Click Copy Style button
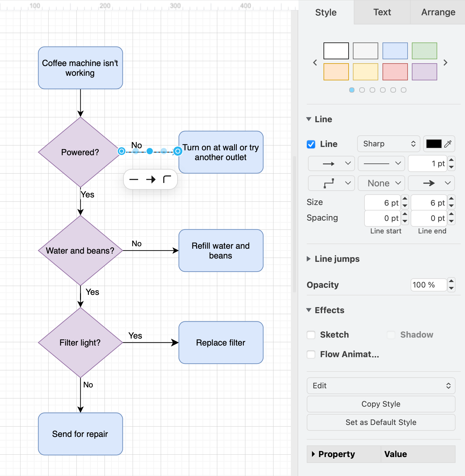465x476 pixels. click(x=381, y=404)
